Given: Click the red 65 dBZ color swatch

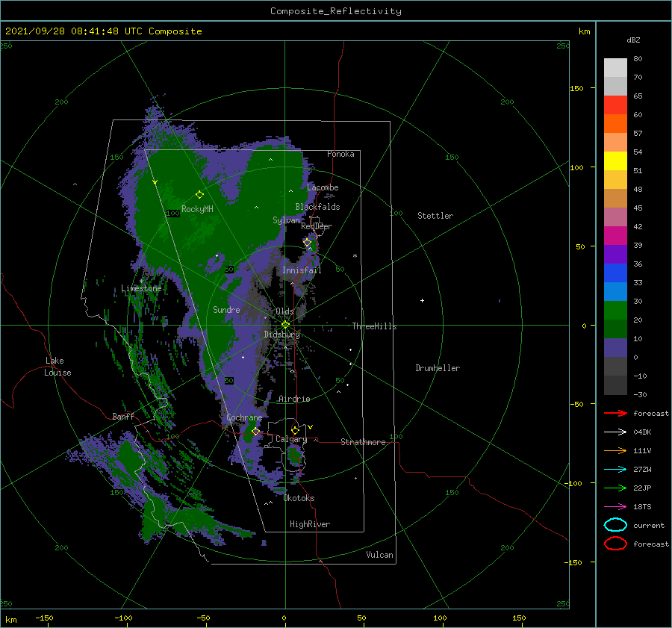Looking at the screenshot, I should [x=615, y=105].
